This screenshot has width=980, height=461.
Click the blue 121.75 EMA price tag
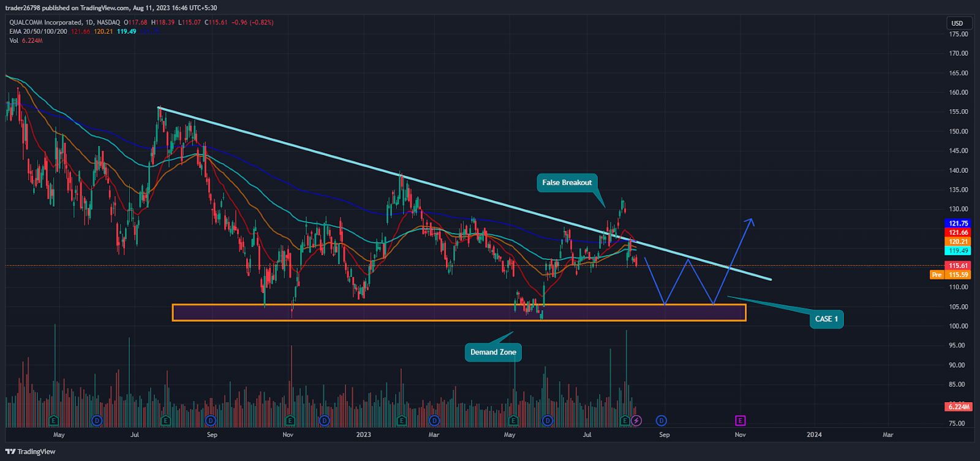[959, 224]
